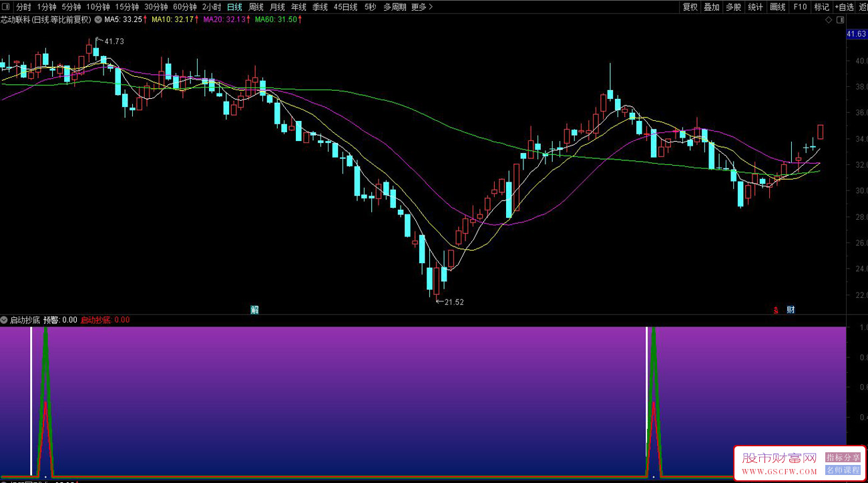This screenshot has height=483, width=868.
Task: Select the 年线 yearly chart tab
Action: (x=298, y=7)
